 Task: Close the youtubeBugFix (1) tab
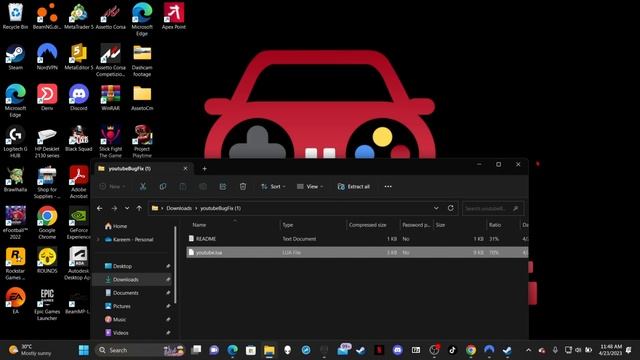point(185,169)
